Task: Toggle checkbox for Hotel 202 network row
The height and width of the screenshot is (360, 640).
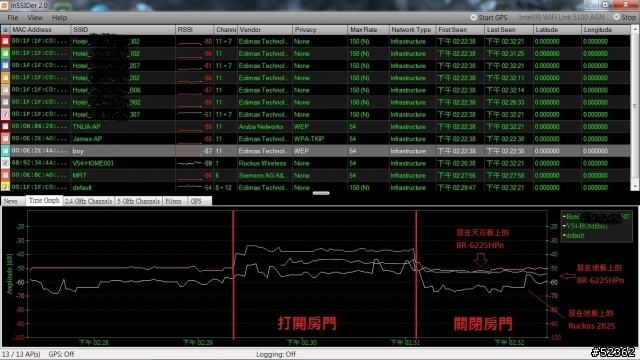Action: [5, 78]
